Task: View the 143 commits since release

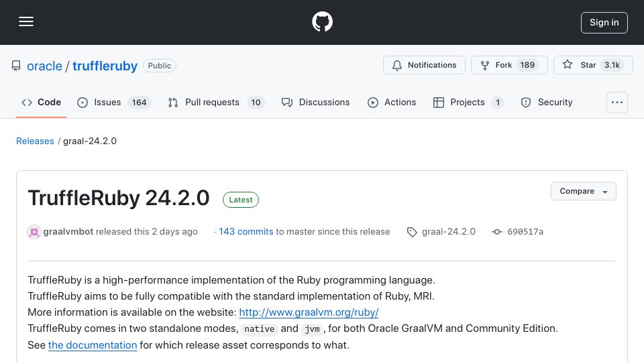Action: (x=246, y=231)
